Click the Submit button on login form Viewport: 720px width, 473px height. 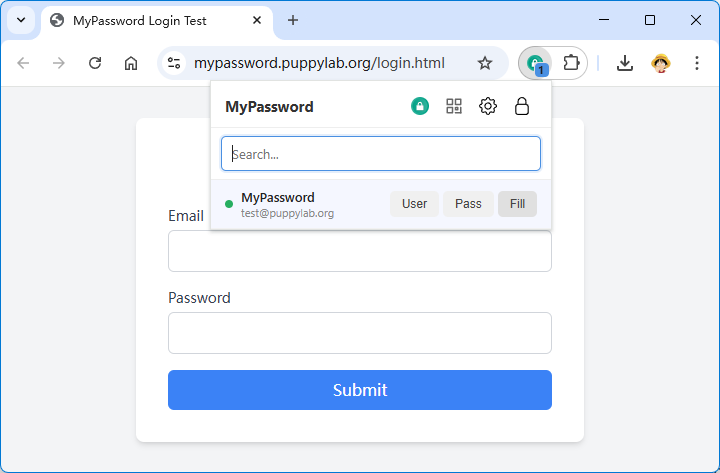360,390
